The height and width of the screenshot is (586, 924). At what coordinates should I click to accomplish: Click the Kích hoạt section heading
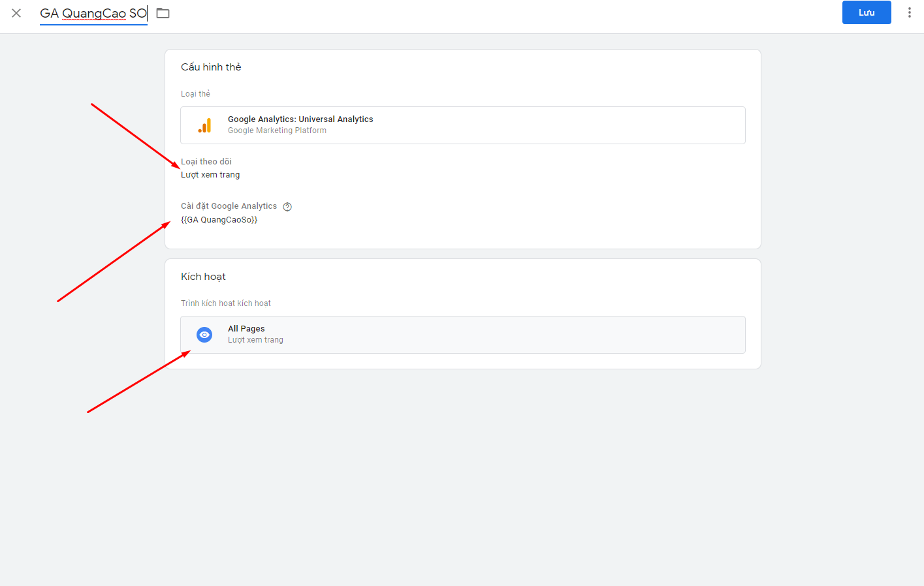tap(203, 277)
